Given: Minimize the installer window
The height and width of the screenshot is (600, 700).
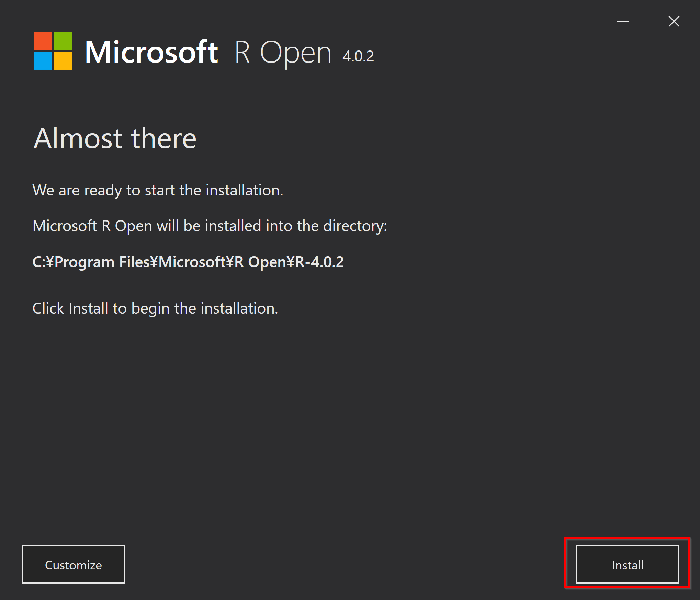Looking at the screenshot, I should pos(622,21).
